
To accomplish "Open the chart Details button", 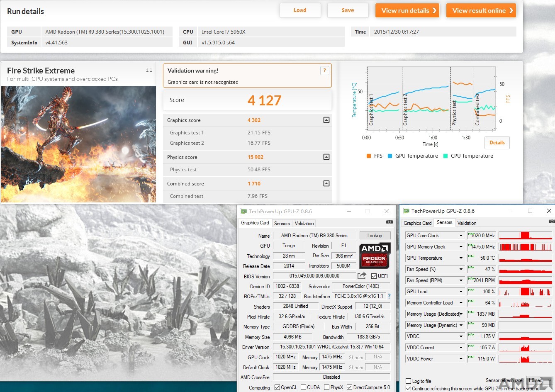I will (x=497, y=143).
